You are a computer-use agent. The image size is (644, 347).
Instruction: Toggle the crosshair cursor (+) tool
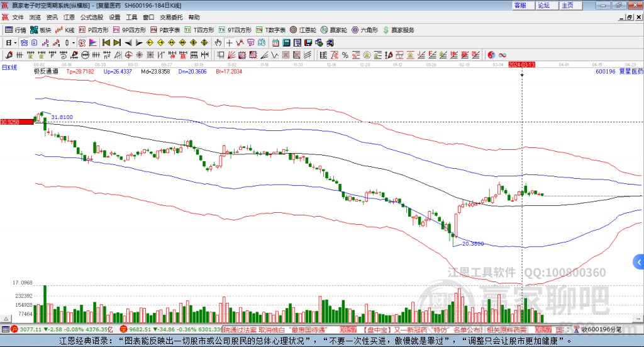229,43
